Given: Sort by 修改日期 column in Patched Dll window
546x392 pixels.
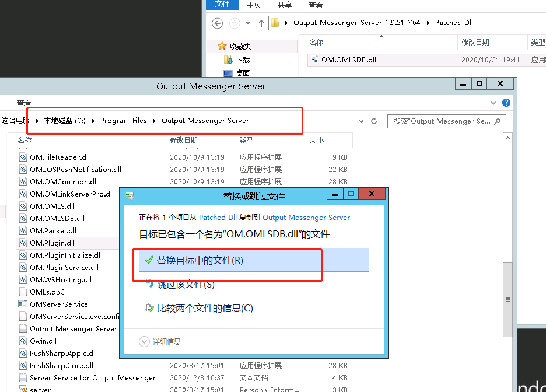Looking at the screenshot, I should [x=475, y=43].
